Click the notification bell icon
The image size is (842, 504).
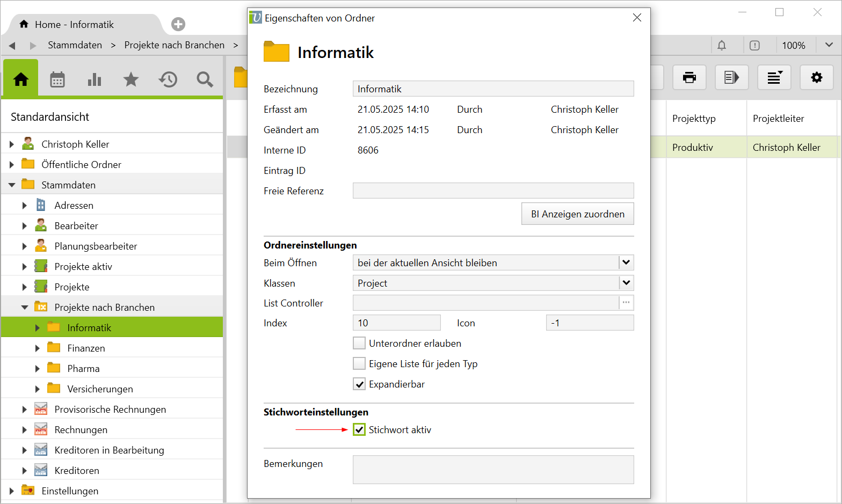coord(722,46)
